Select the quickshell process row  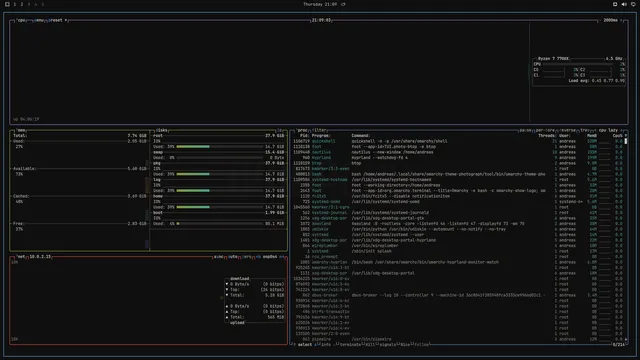tap(459, 141)
